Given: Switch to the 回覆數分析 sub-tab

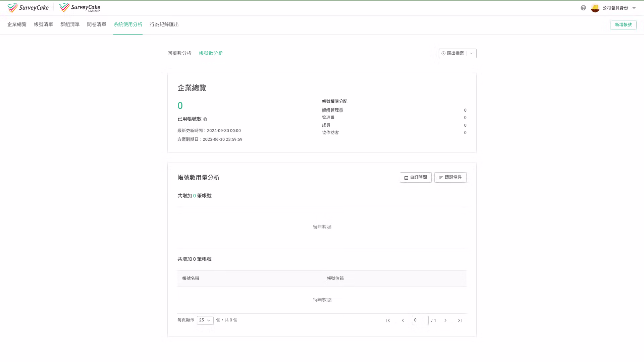Looking at the screenshot, I should (x=179, y=53).
